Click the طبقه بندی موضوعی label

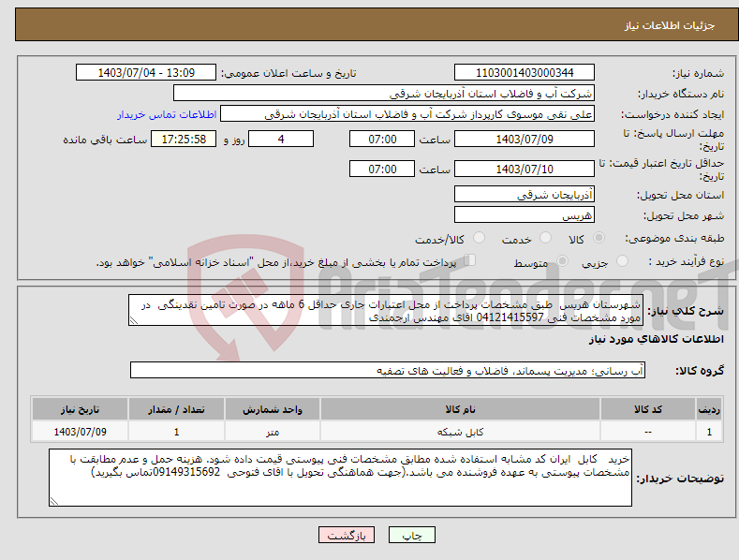(x=674, y=239)
